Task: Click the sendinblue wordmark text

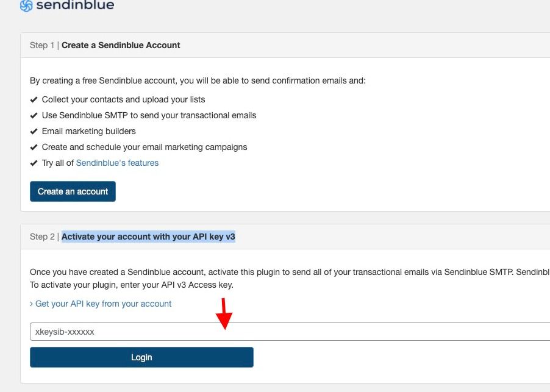Action: coord(75,5)
